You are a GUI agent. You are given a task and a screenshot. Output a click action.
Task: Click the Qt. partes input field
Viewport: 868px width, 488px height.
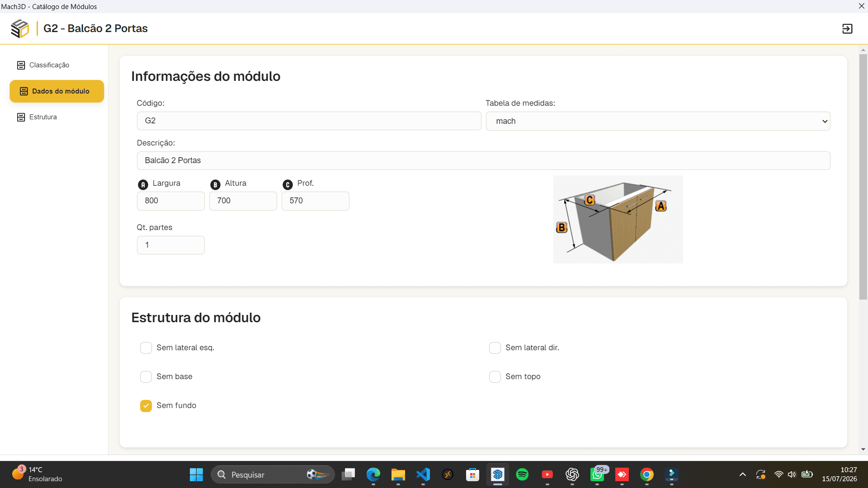[x=170, y=245]
